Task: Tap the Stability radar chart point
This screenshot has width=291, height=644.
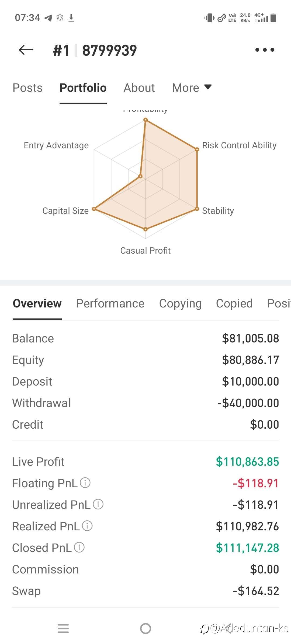Action: 197,209
